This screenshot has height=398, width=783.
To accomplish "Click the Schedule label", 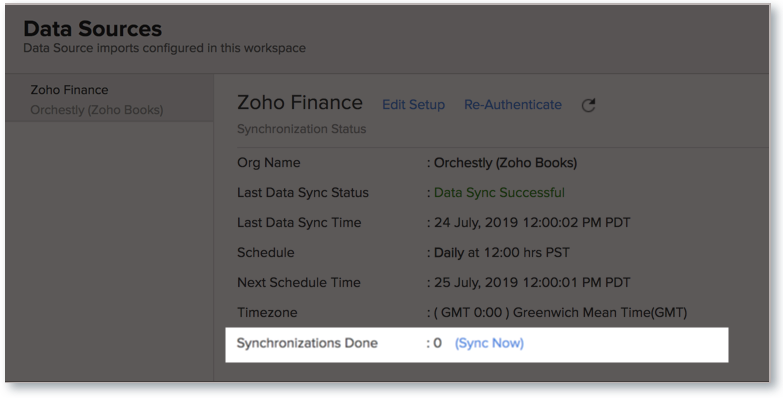I will [266, 253].
